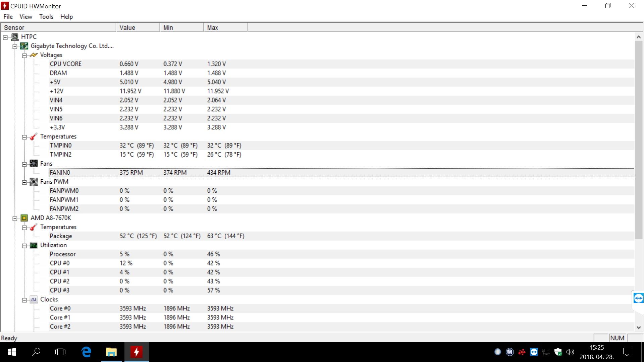Select the FANPWM1 row
Screen dimensions: 644x362
pyautogui.click(x=341, y=200)
